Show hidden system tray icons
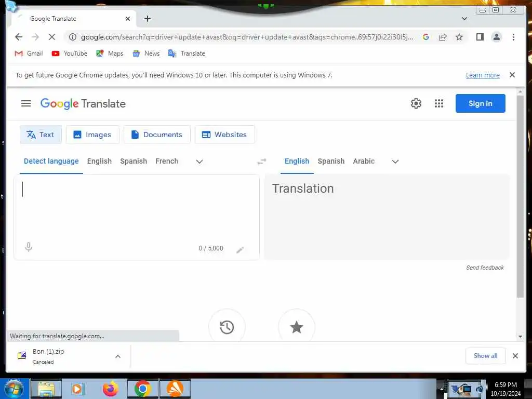Viewport: 532px width, 399px height. click(442, 389)
